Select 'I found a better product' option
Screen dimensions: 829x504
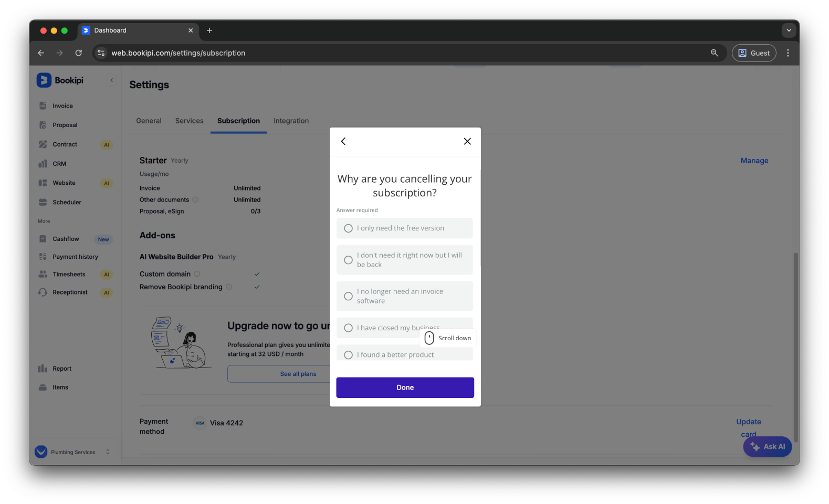(404, 354)
